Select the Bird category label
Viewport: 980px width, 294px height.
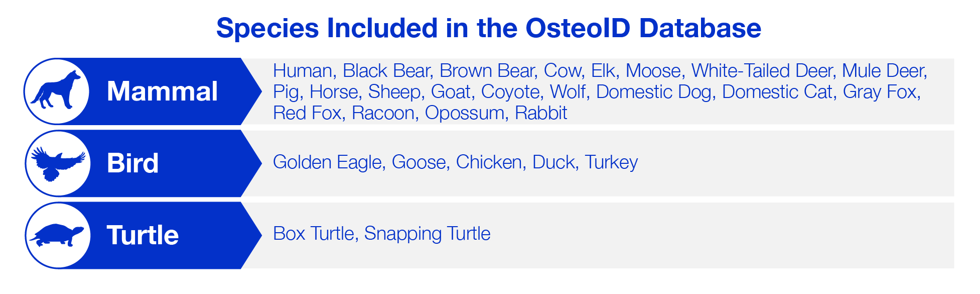[132, 163]
